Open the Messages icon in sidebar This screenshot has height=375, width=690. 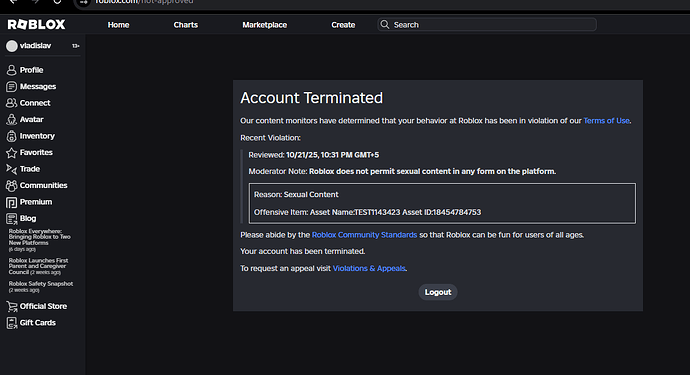tap(11, 87)
